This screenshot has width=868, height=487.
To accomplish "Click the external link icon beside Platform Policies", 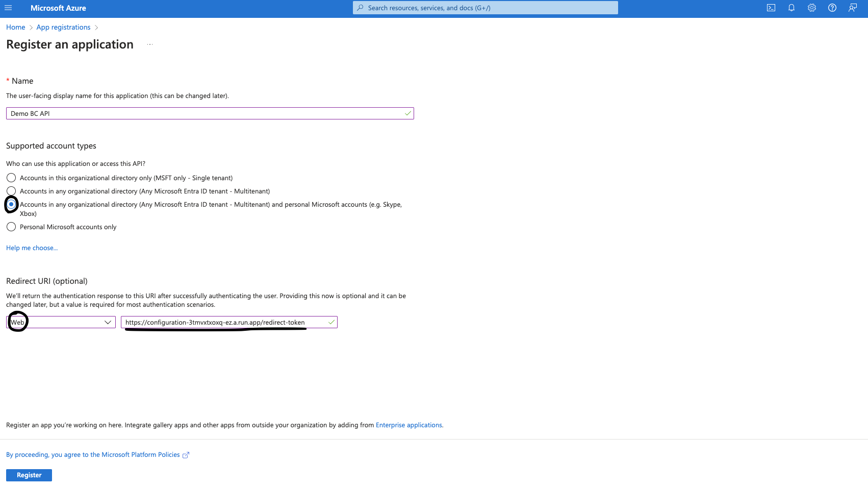I will click(186, 455).
